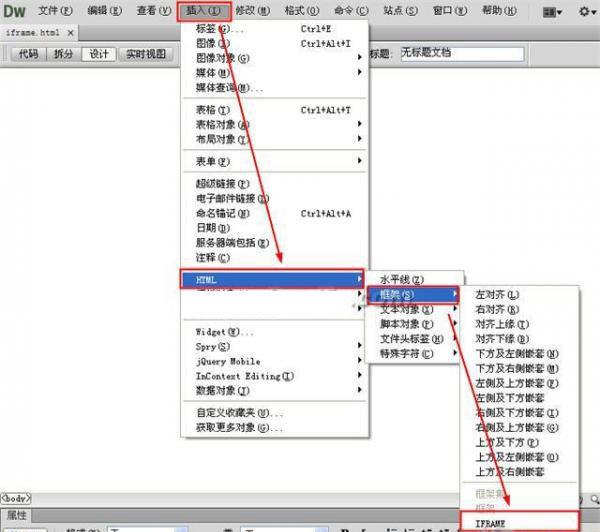Choose 获取更多对象(G)... entry
The image size is (600, 532).
(x=275, y=428)
